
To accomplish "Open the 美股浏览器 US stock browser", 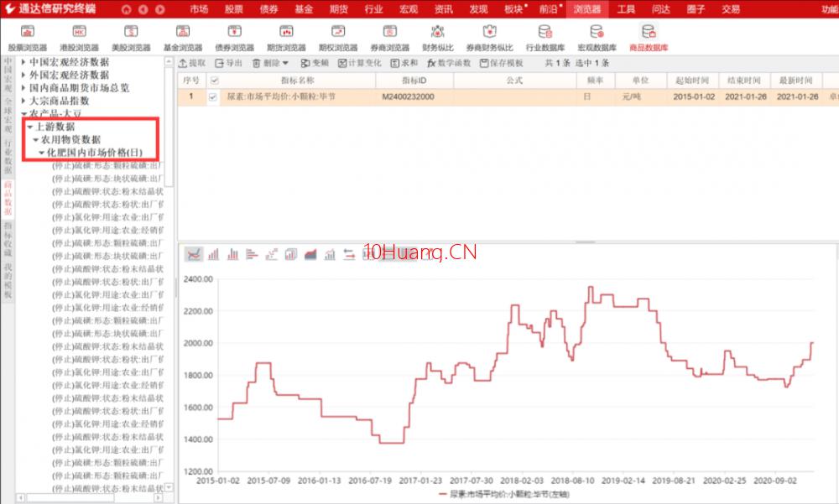I will pyautogui.click(x=131, y=38).
